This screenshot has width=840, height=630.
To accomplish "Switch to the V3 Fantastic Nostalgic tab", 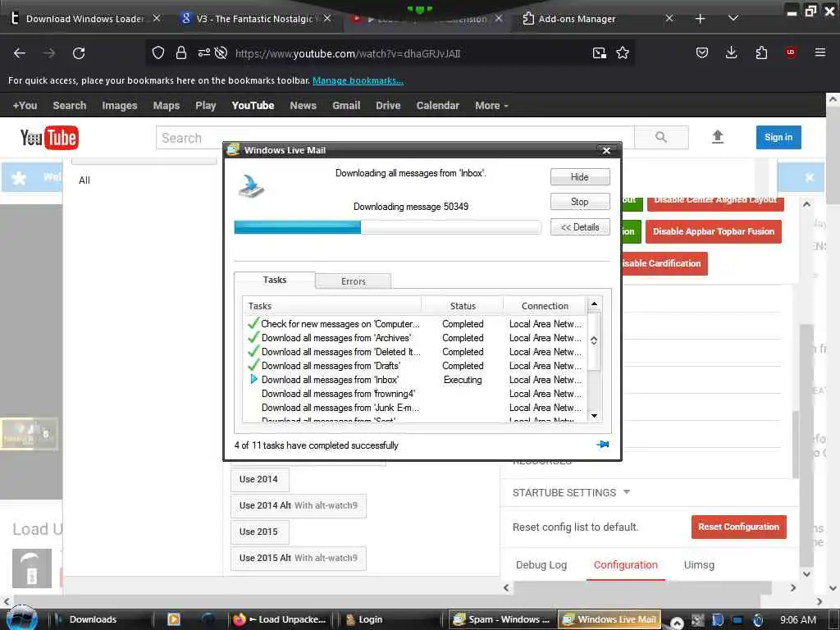I will [254, 19].
